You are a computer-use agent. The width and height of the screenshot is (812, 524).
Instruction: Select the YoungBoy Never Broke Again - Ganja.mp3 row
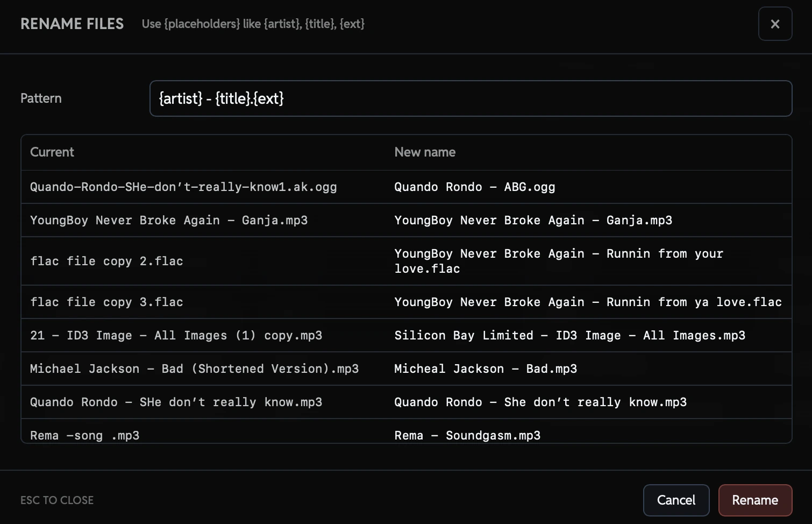point(168,220)
